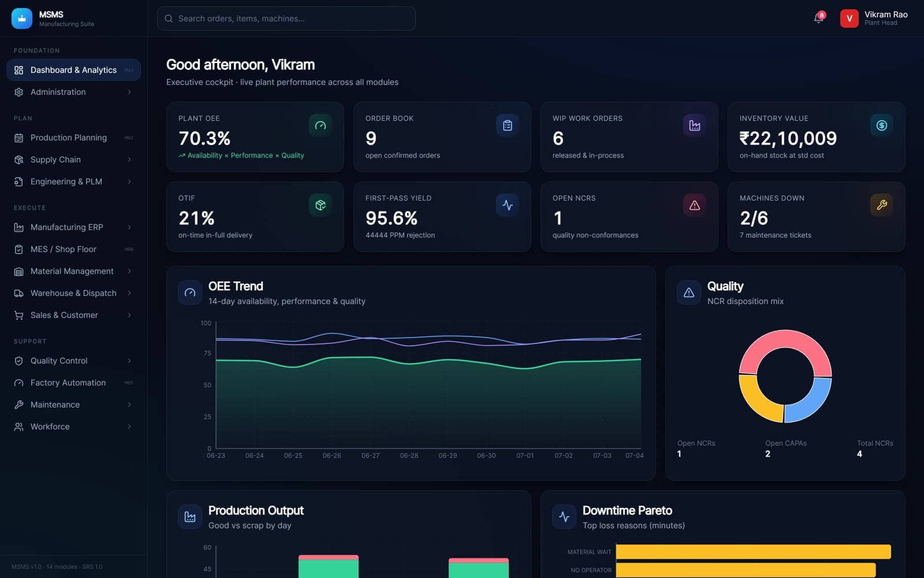The width and height of the screenshot is (924, 578).
Task: Open the Order Book value 9
Action: 371,138
